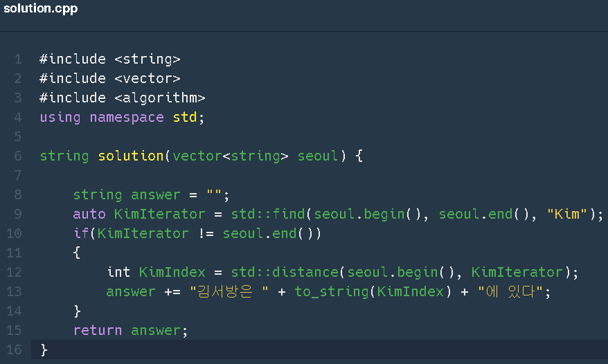Place cursor on '#include <string>' line
This screenshot has width=608, height=364.
pos(109,59)
